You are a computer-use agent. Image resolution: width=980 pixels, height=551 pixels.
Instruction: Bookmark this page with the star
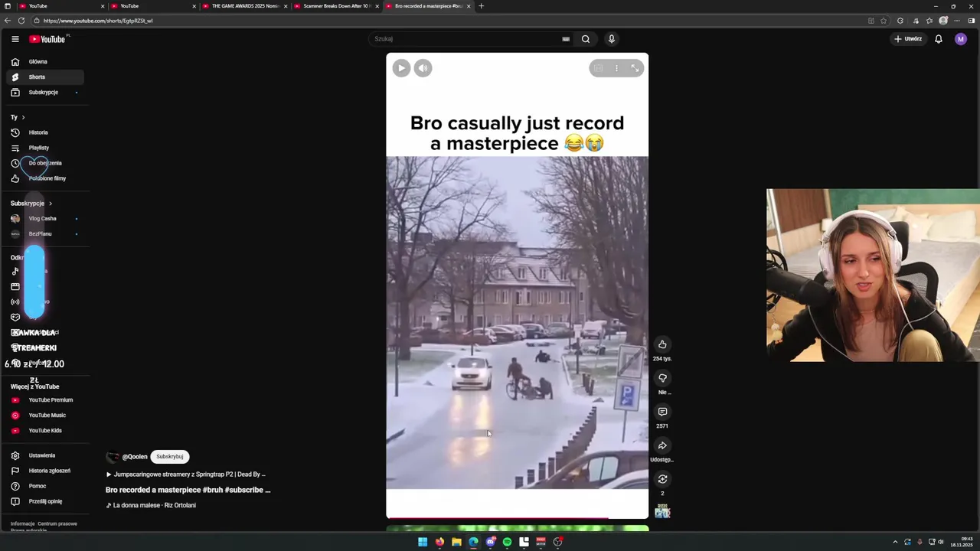click(x=884, y=21)
